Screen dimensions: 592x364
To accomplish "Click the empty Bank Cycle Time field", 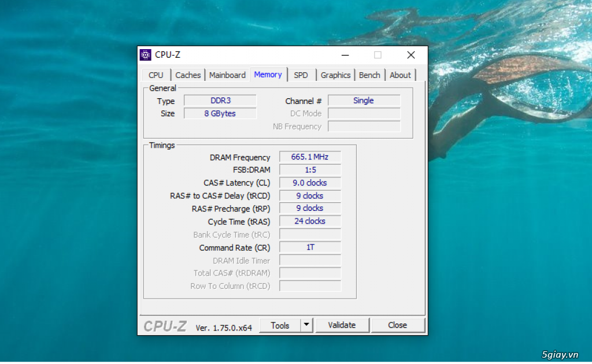I will click(x=310, y=234).
